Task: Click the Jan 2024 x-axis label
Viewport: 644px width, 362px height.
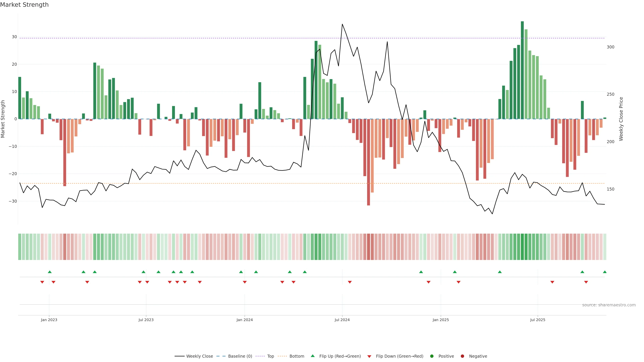Action: pos(245,320)
